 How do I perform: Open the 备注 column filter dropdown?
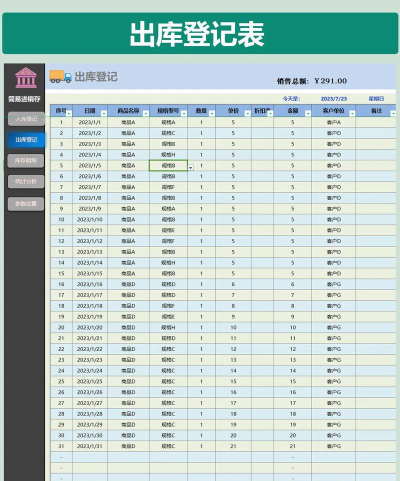(393, 114)
